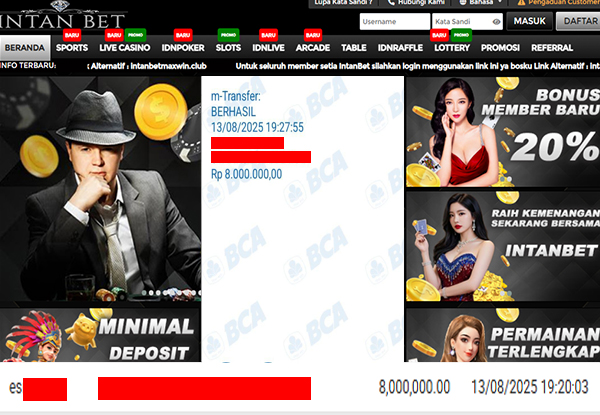Click the Hubungi Kami phone icon
Image resolution: width=600 pixels, height=415 pixels.
[391, 2]
